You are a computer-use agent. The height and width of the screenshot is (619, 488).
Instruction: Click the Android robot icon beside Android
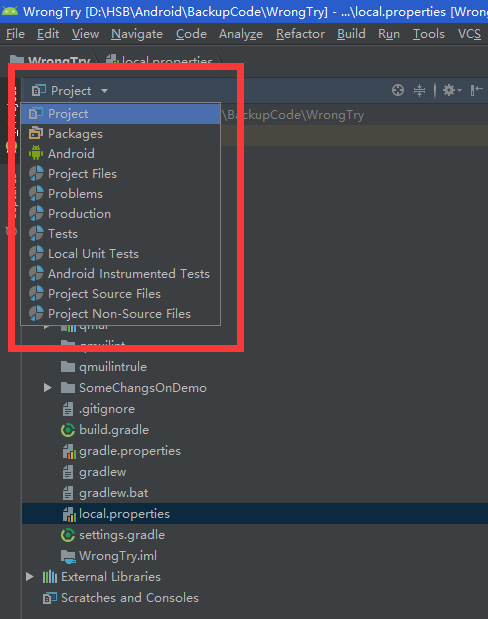click(x=36, y=153)
